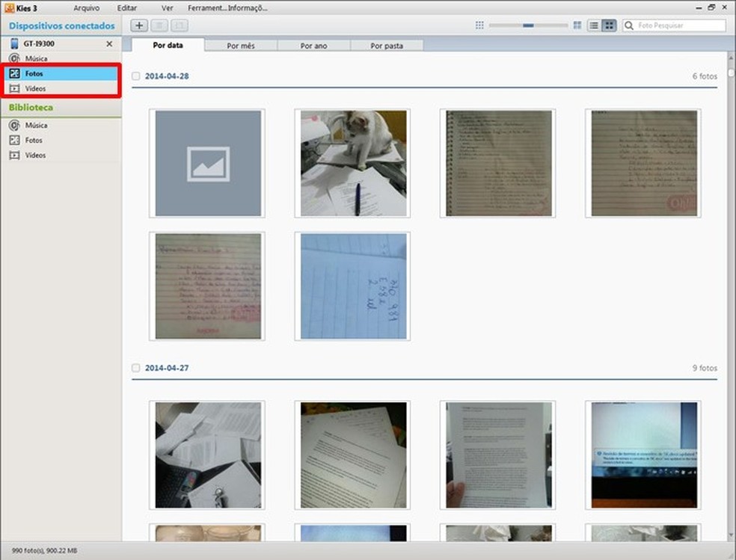
Task: Open Música in the Biblioteca section
Action: 35,125
